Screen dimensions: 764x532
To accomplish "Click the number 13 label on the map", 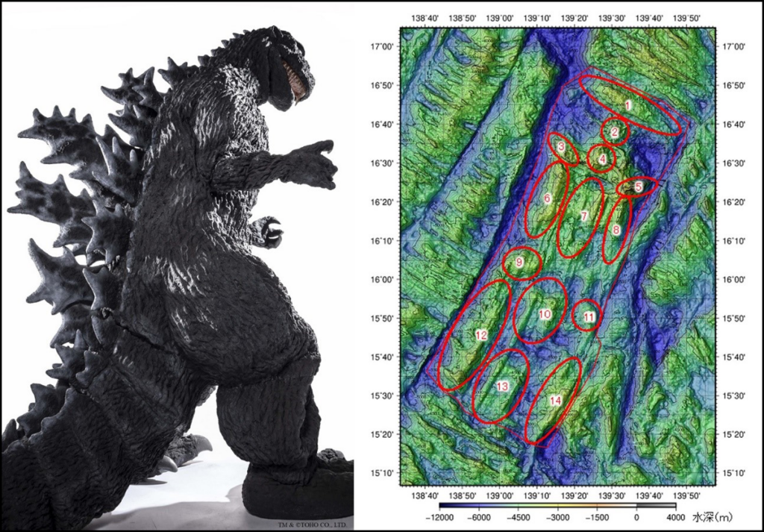I will pos(502,387).
